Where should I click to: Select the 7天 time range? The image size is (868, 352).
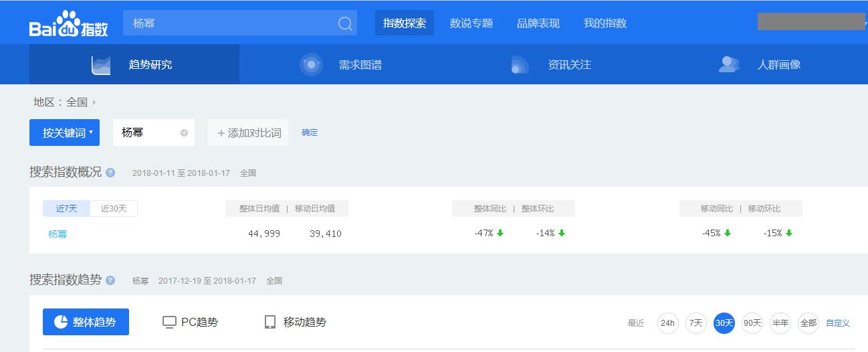pyautogui.click(x=696, y=323)
